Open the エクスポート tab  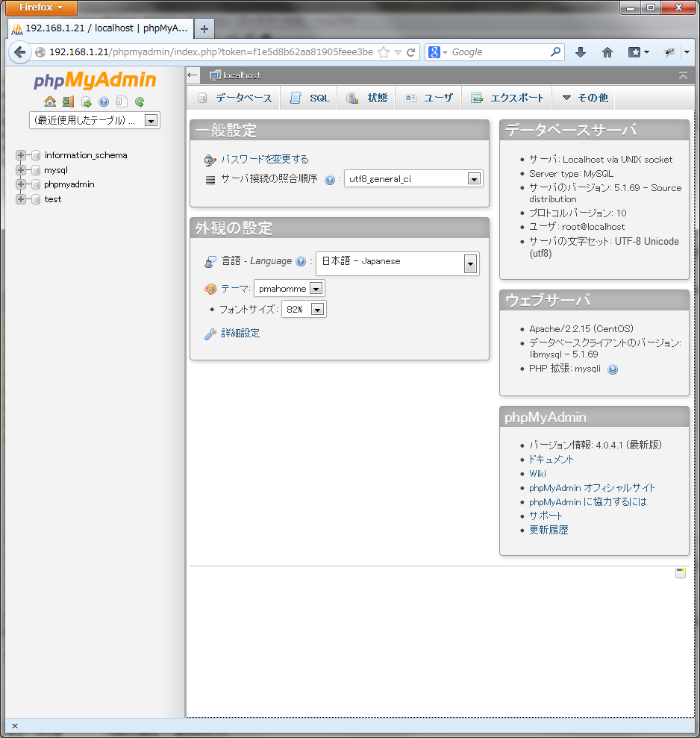pos(507,98)
